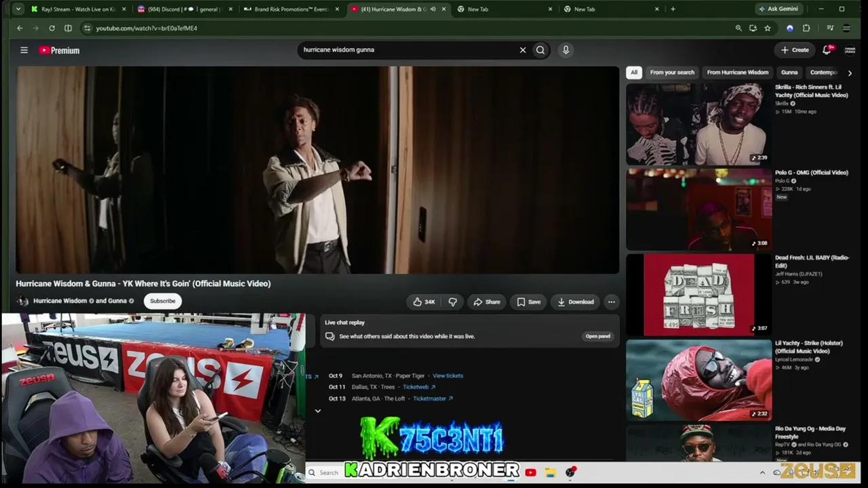Open Skrilla Rich Sinners video thumbnail
The image size is (868, 488).
(698, 124)
